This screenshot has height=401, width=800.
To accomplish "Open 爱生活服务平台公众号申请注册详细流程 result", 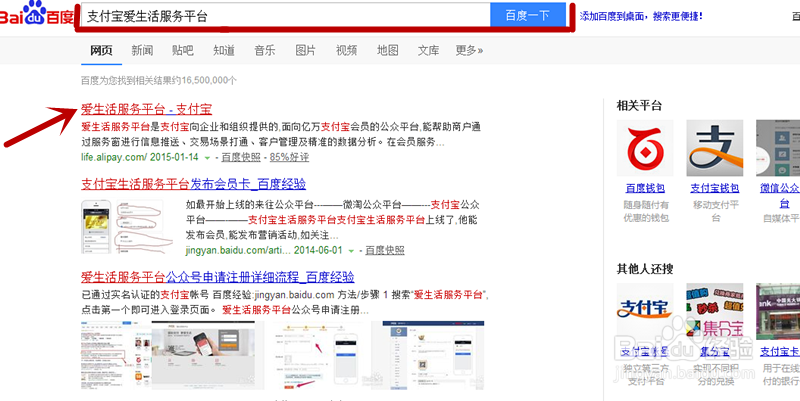I will pos(217,278).
